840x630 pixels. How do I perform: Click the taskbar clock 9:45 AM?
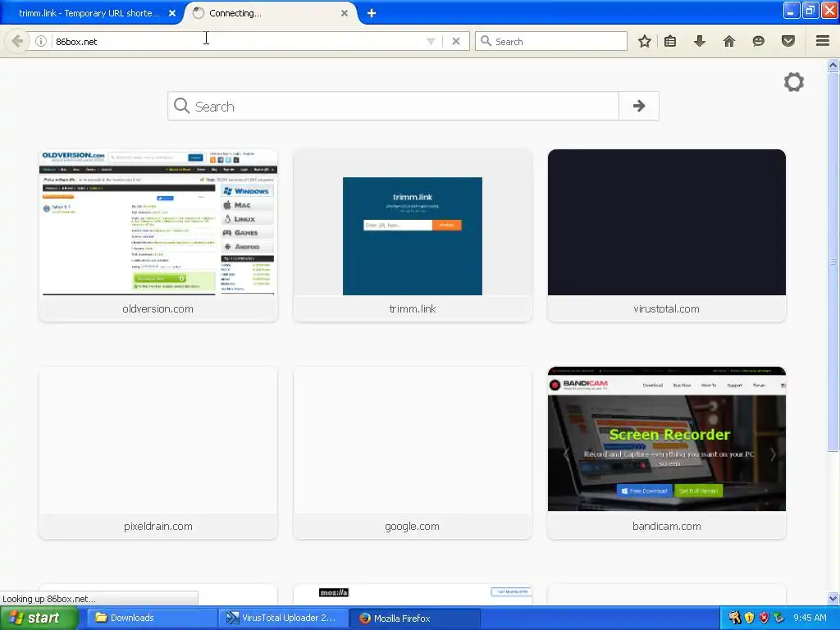(810, 618)
